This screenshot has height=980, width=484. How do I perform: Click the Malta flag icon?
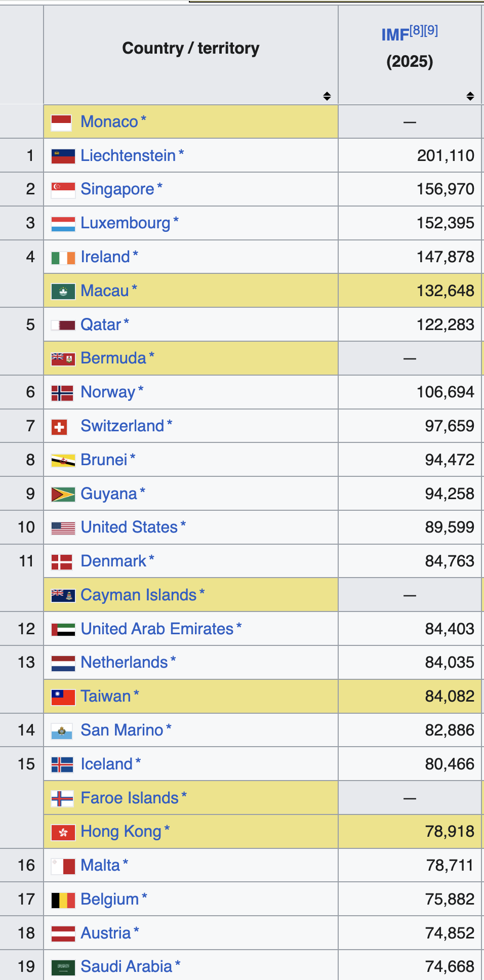pos(63,866)
